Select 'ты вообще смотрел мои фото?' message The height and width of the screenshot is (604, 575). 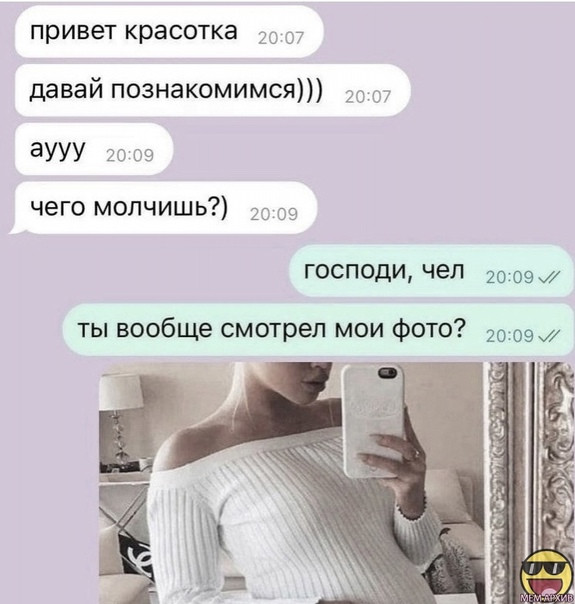(318, 330)
